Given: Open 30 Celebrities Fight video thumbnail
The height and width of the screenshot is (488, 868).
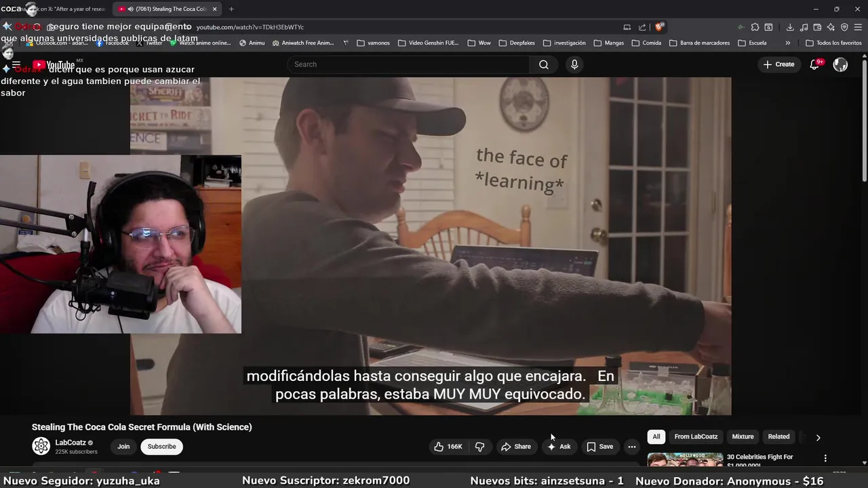Looking at the screenshot, I should (685, 460).
